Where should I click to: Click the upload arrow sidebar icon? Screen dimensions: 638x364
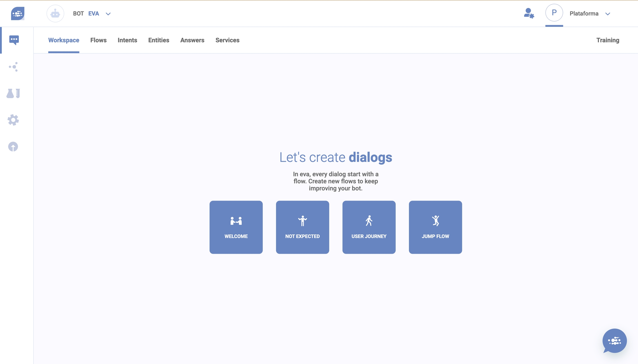(13, 146)
